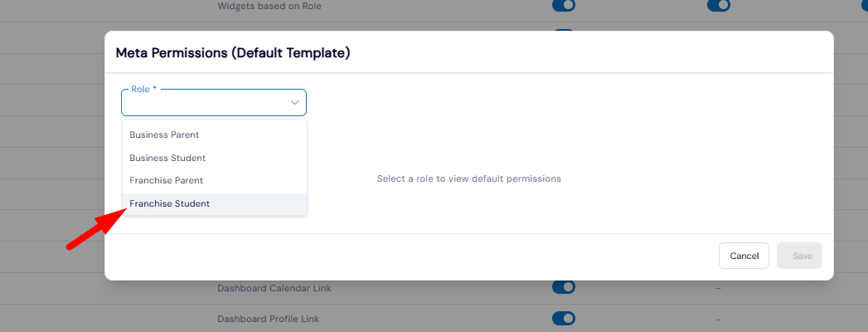Click the Dashboard Profile Link row label

268,319
